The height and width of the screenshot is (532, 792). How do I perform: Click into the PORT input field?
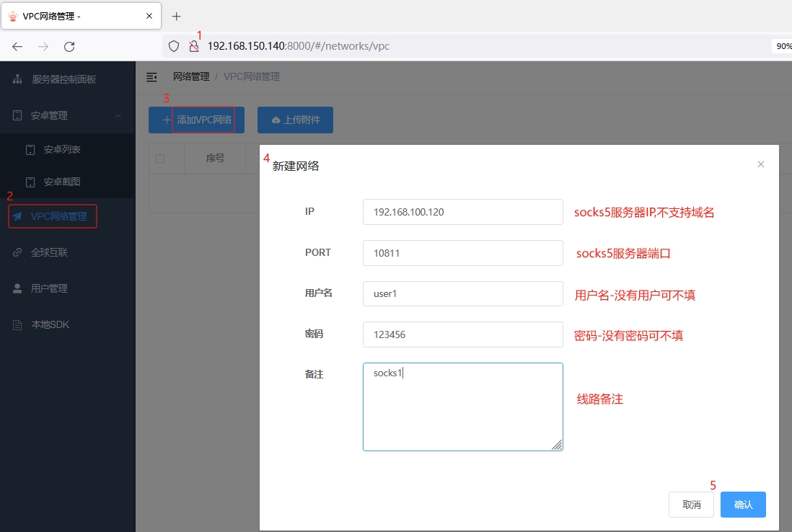click(x=462, y=253)
